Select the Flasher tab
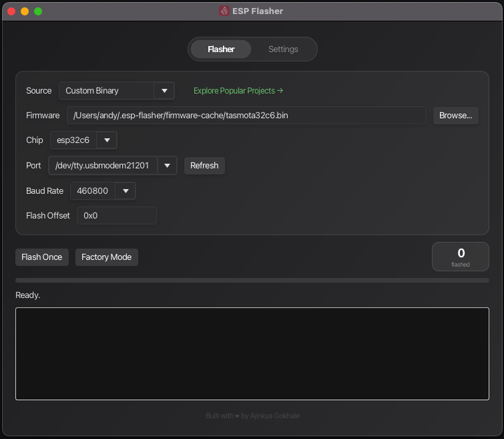Viewport: 504px width, 439px height. click(221, 49)
